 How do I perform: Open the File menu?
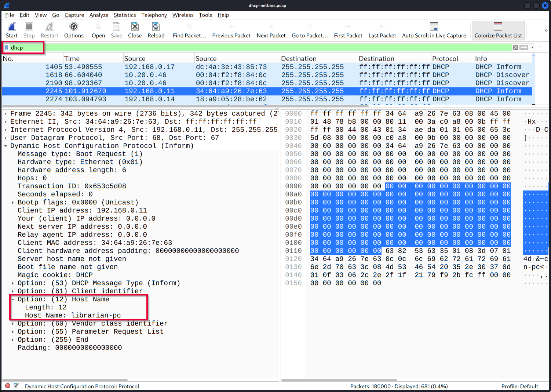click(x=10, y=15)
